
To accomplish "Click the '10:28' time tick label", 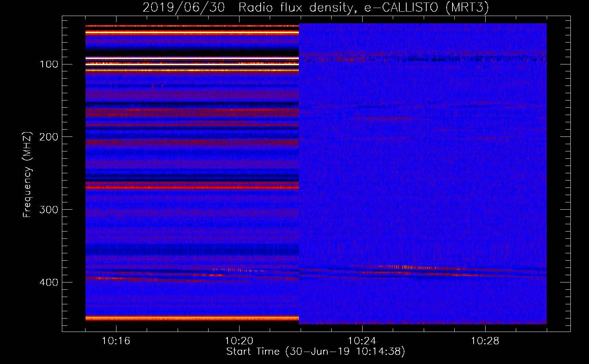I will 485,341.
